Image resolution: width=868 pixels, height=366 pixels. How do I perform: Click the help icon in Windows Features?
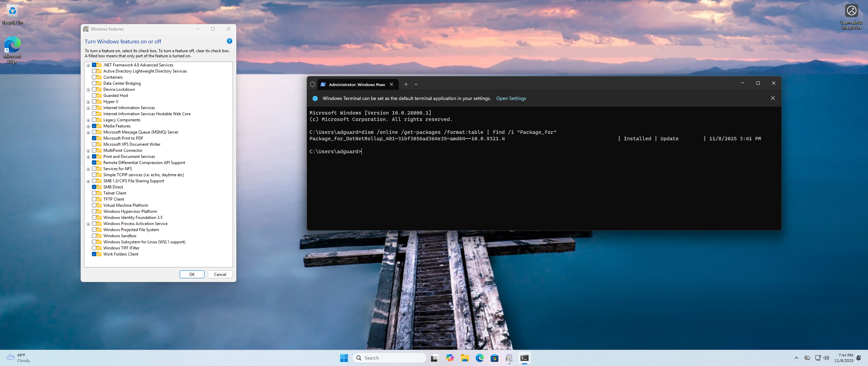229,41
